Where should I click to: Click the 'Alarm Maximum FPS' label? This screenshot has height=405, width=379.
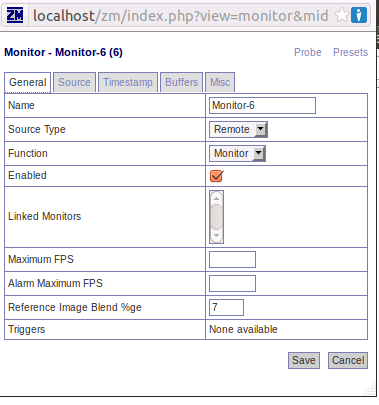(x=55, y=283)
